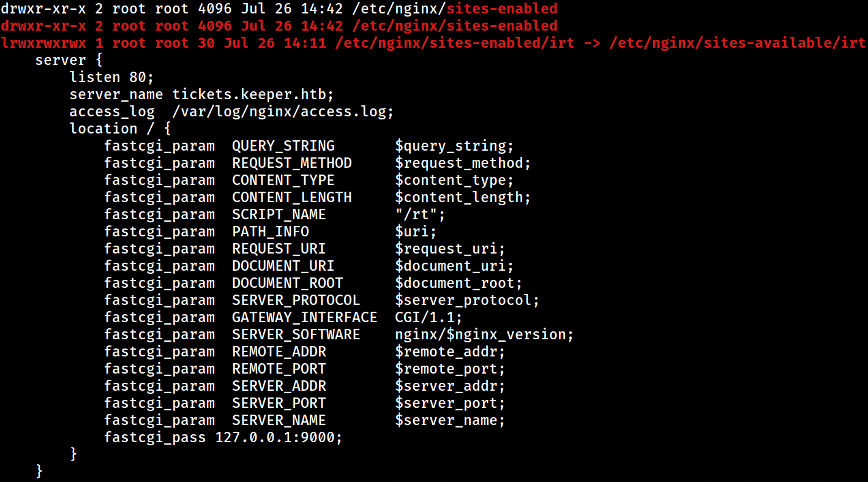Click the fastcgi_pass 127.0.0.1:9000 line
This screenshot has height=482, width=868.
pyautogui.click(x=223, y=437)
